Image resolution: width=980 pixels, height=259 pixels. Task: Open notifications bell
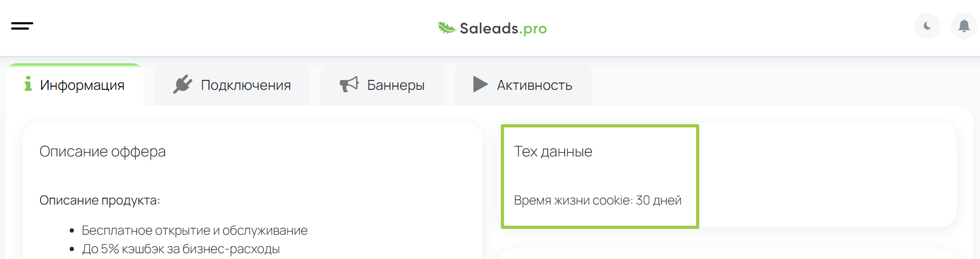(964, 26)
